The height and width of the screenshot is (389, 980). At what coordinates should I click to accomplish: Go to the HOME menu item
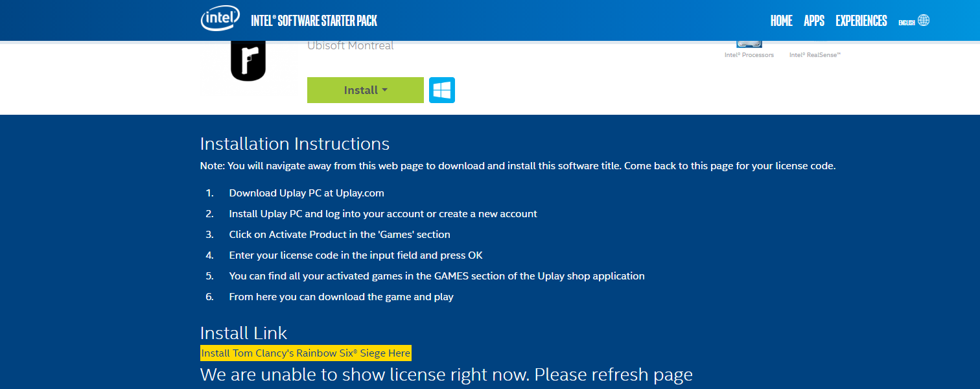(781, 21)
